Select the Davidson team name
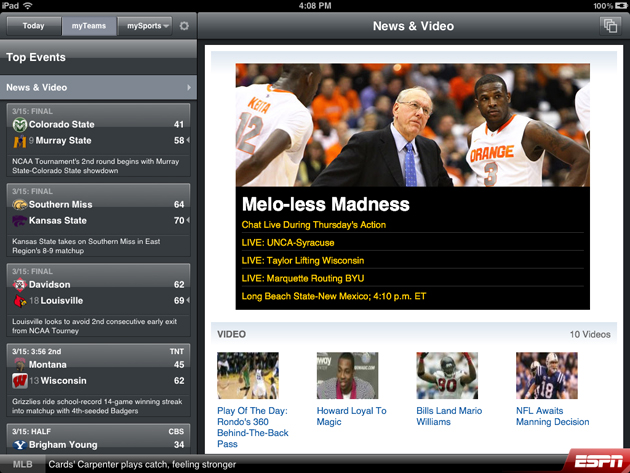630x473 pixels. 49,285
